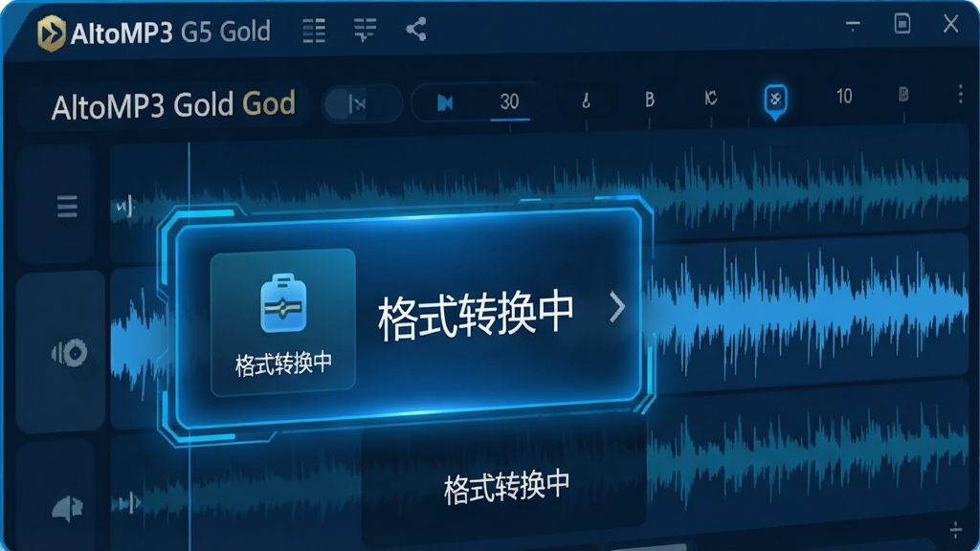Screen dimensions: 980x551
Task: Click the speaker record icon in sidebar
Action: pos(69,353)
